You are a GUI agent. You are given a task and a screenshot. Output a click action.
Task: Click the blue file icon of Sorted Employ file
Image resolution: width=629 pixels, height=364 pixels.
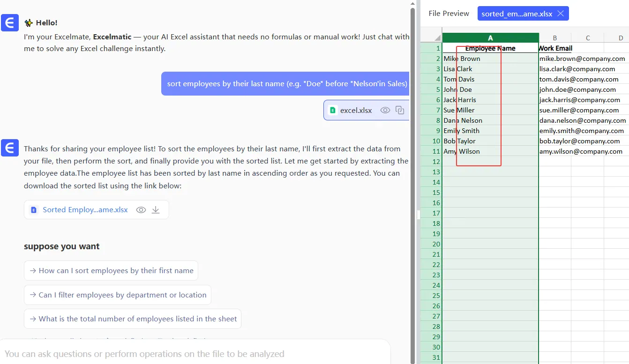tap(34, 210)
